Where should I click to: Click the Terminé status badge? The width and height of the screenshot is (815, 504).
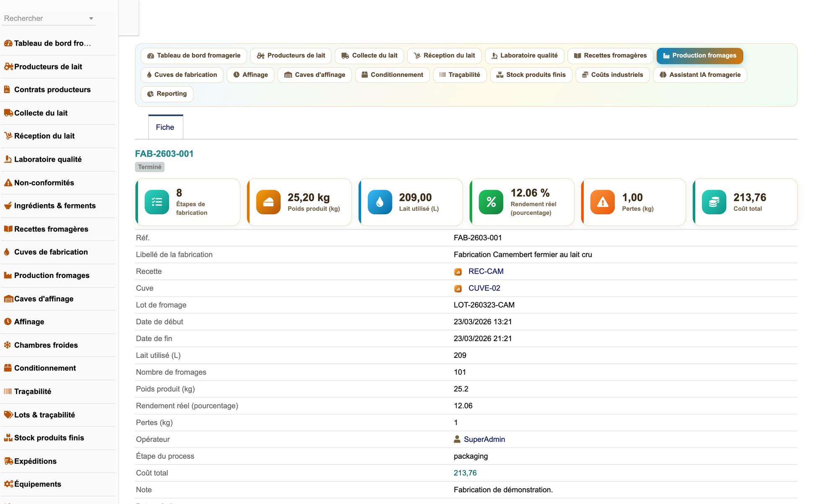(x=150, y=167)
